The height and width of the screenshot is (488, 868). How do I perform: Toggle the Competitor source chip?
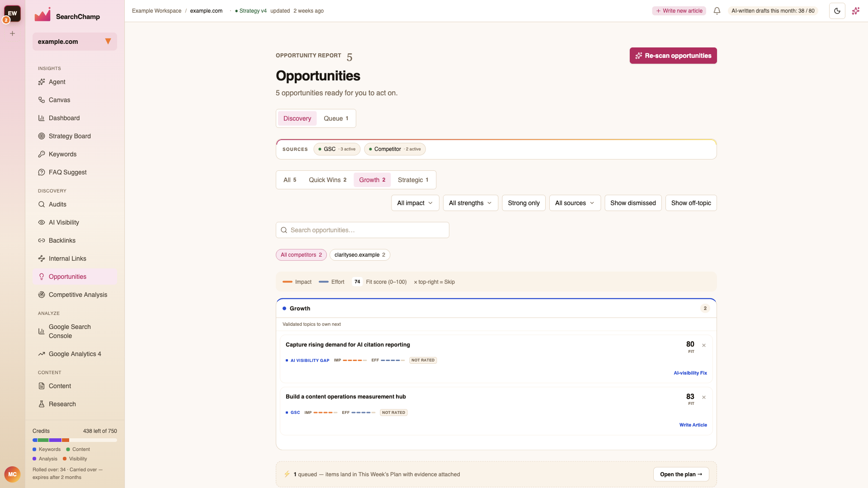pos(395,149)
